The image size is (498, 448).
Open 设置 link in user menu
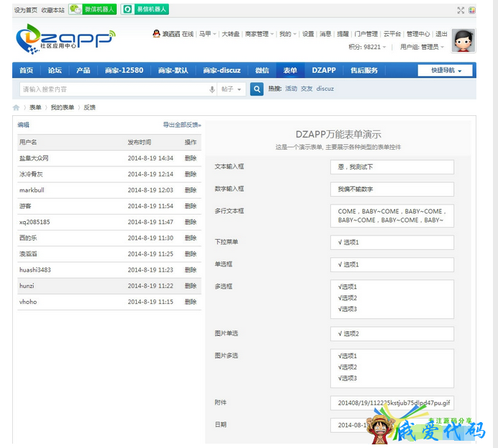308,34
